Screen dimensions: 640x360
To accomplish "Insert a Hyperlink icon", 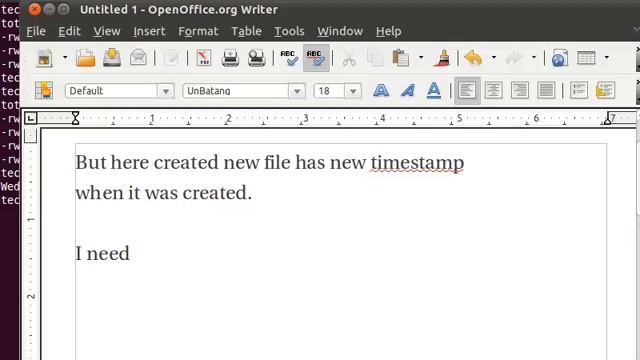I will click(560, 58).
